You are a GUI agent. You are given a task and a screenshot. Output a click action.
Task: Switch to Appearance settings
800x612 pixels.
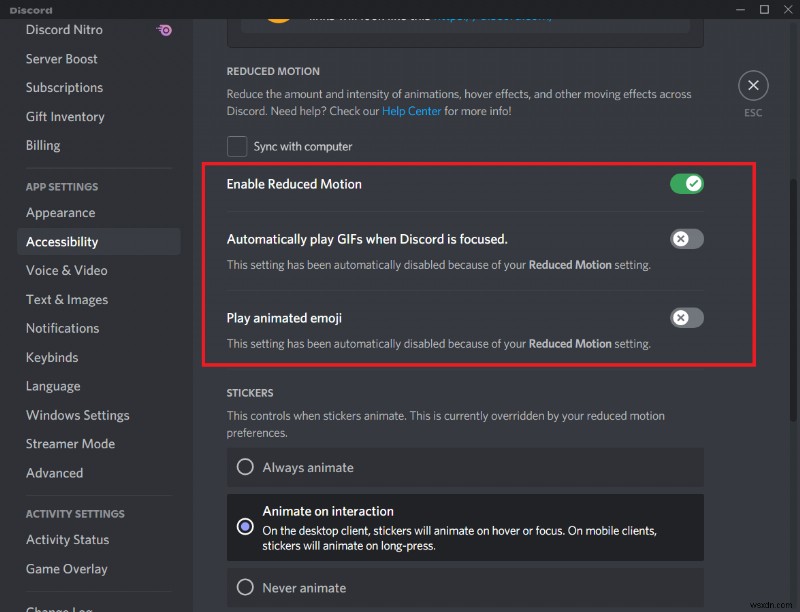tap(60, 212)
